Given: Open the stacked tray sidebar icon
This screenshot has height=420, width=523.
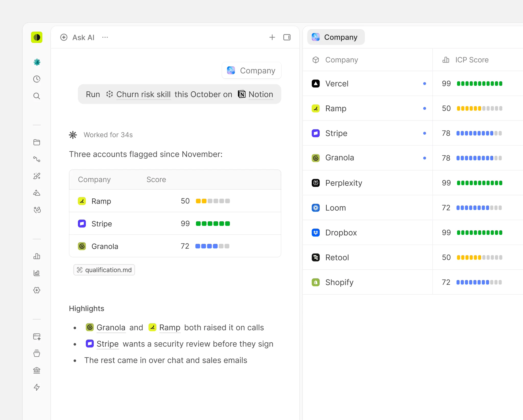Looking at the screenshot, I should pos(37,353).
